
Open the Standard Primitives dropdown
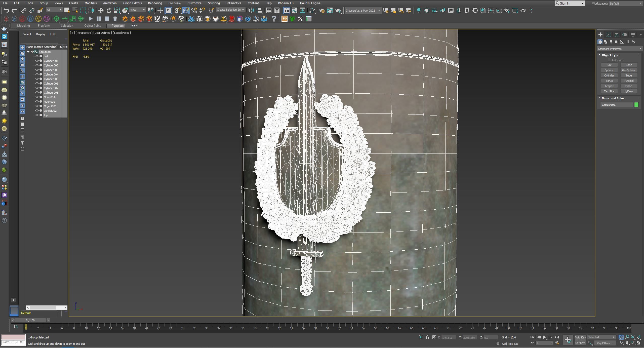(619, 49)
